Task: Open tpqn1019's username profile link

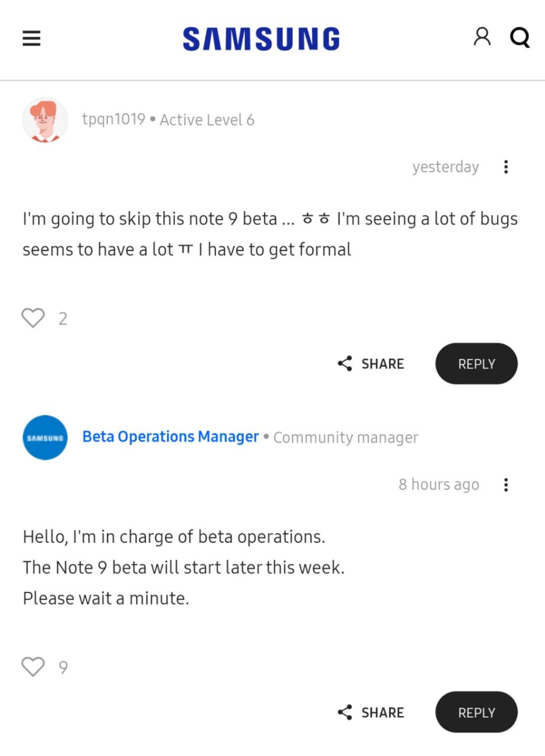Action: tap(113, 119)
